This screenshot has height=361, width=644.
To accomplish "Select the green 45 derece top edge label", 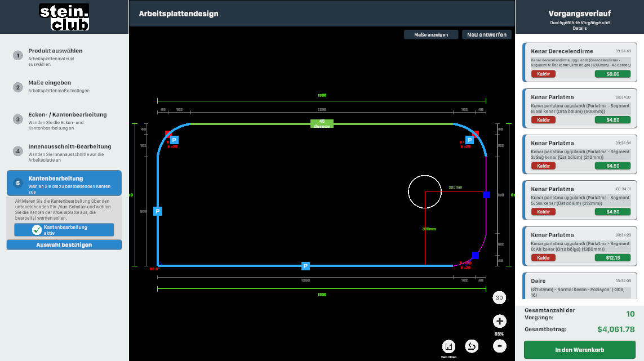I will (x=322, y=123).
